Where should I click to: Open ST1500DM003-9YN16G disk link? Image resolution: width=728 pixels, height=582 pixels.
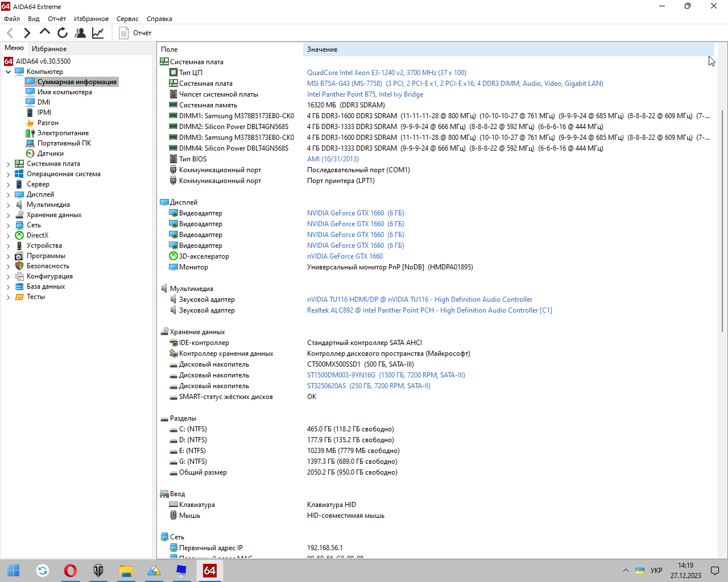[x=386, y=375]
